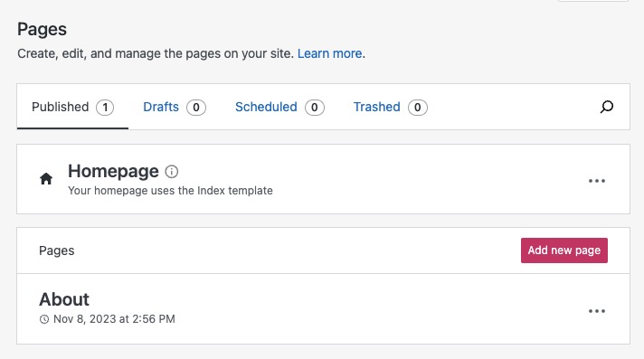Screen dimensions: 644x359
Task: Click the info icon beside Homepage
Action: (x=172, y=171)
